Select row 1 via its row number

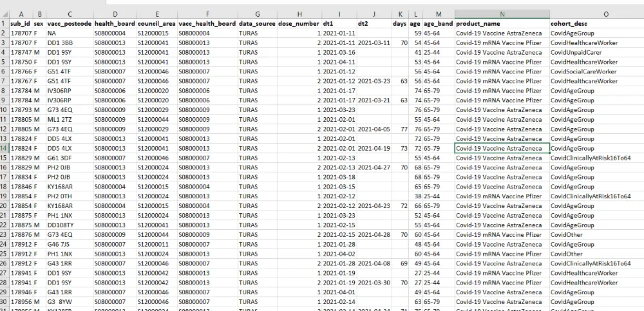tap(4, 24)
